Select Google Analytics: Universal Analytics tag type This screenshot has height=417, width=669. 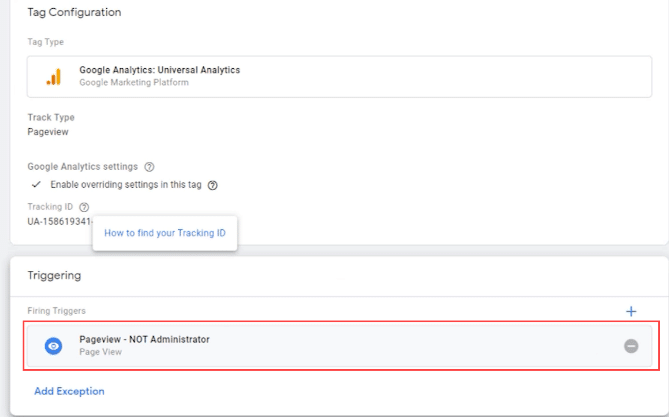pyautogui.click(x=339, y=77)
